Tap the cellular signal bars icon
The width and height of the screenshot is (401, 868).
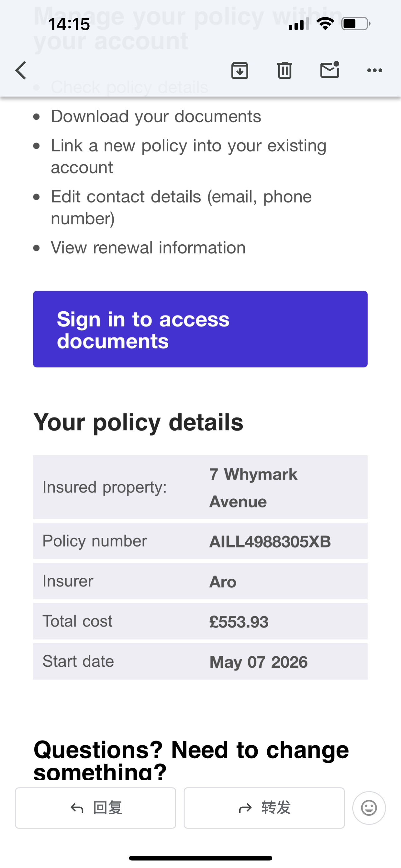pyautogui.click(x=299, y=24)
